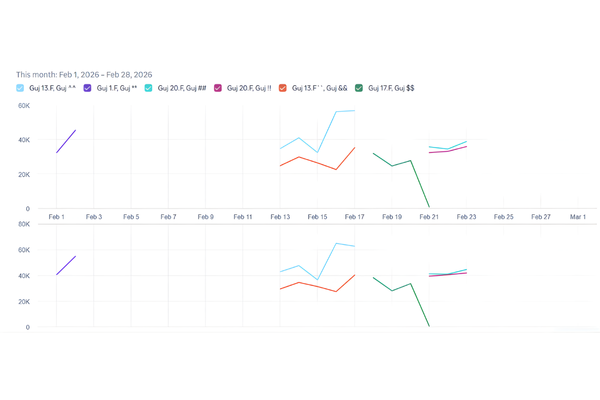This screenshot has width=600, height=400.
Task: Disable the teal Guj 20.F, Guj ## series checkbox
Action: [x=149, y=88]
